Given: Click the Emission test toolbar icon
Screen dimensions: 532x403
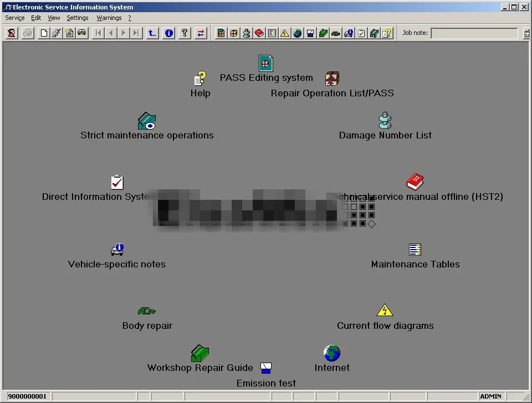Looking at the screenshot, I should pyautogui.click(x=310, y=33).
